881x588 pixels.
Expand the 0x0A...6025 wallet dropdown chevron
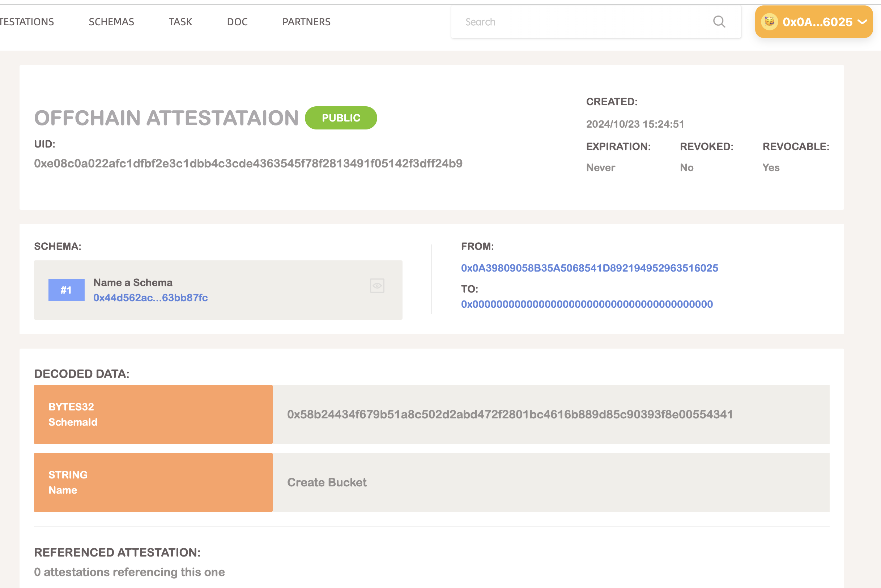click(x=862, y=22)
